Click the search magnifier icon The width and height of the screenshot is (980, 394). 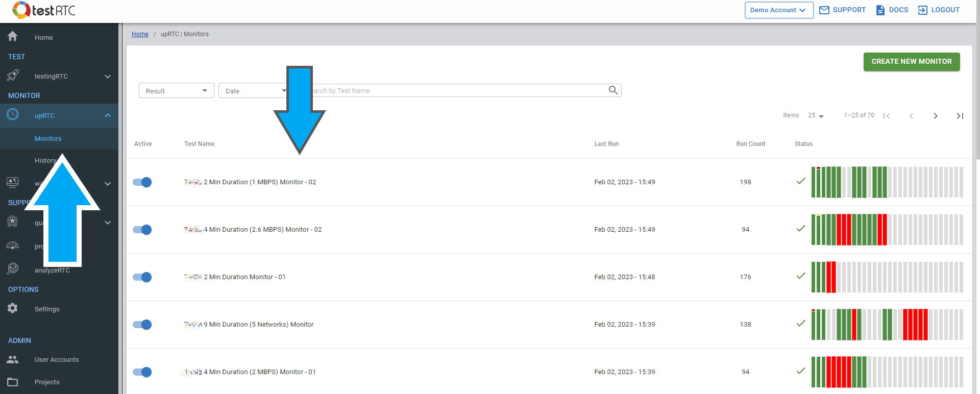pos(613,90)
